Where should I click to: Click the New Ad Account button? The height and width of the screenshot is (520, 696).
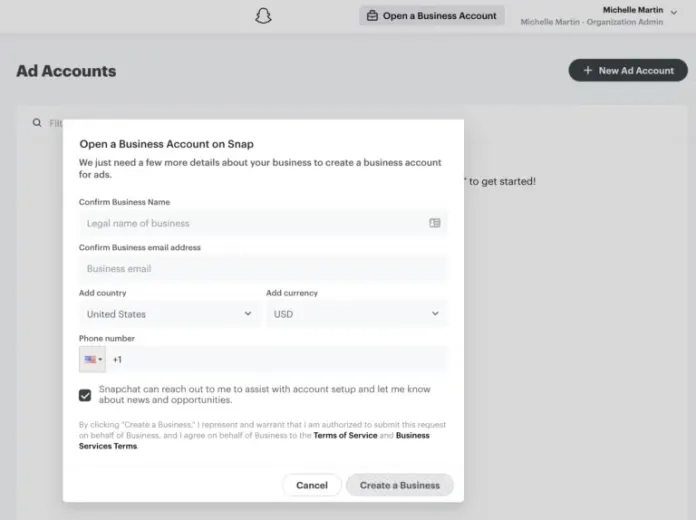pos(628,70)
